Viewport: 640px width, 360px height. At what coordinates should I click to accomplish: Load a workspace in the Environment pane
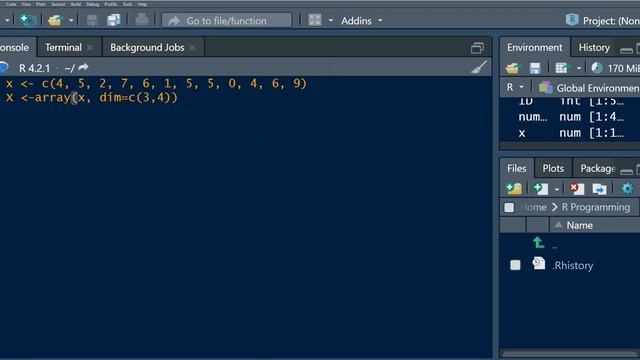[513, 68]
